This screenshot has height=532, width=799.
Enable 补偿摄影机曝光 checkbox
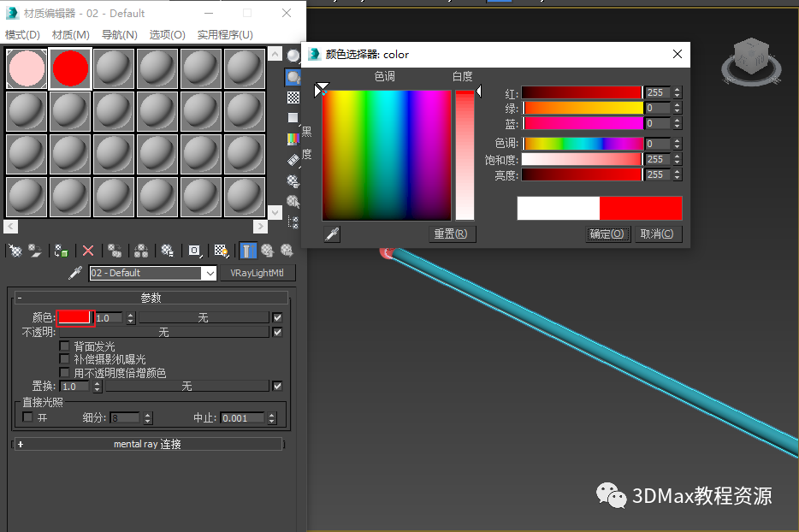click(x=64, y=359)
